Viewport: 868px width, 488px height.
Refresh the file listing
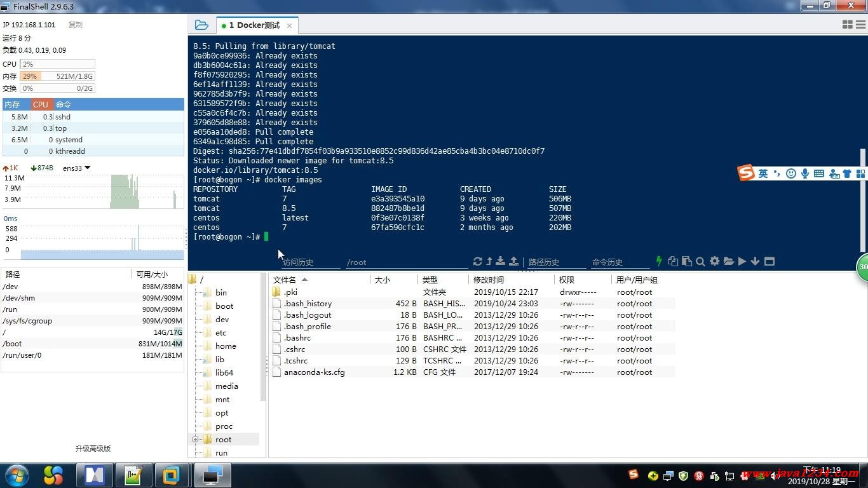478,261
